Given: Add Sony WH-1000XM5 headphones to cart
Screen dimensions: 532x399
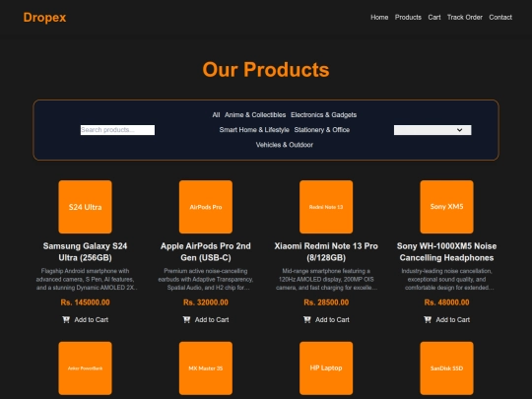Looking at the screenshot, I should pos(446,319).
